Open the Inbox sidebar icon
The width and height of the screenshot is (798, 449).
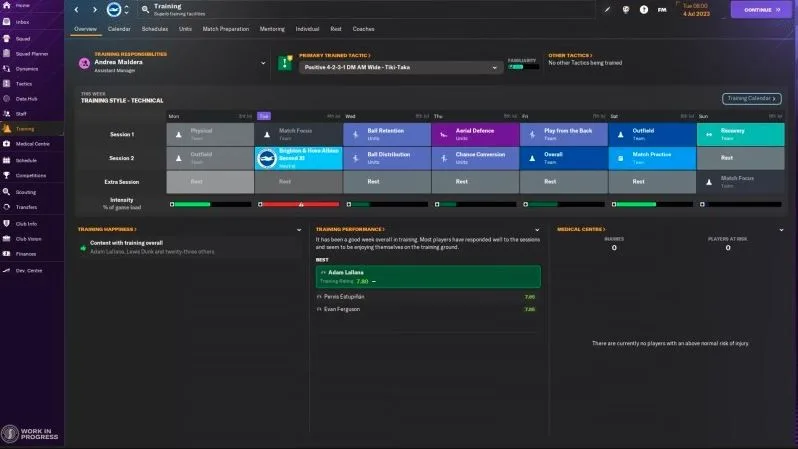(x=7, y=21)
